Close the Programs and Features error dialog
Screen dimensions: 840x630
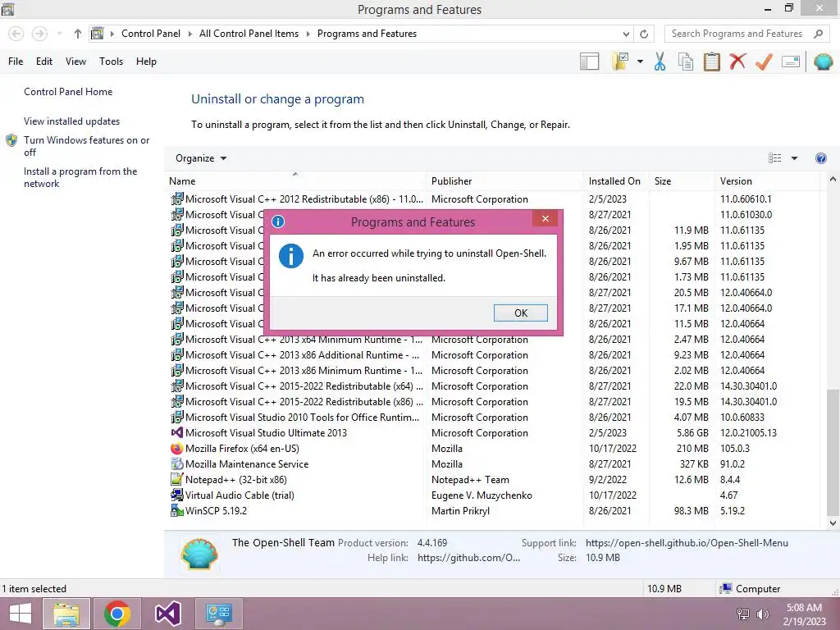546,218
